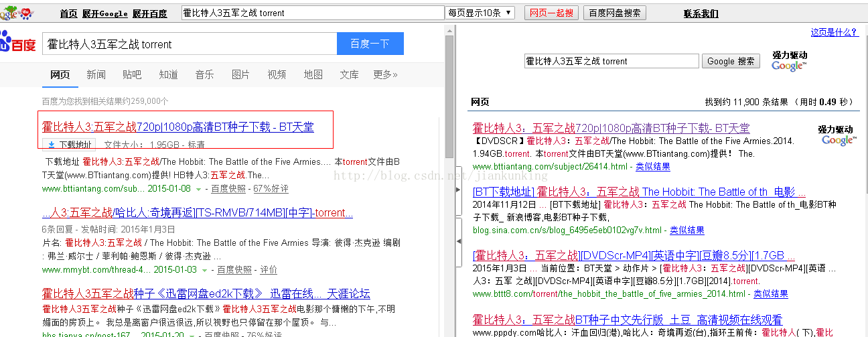The width and height of the screenshot is (868, 337).
Task: Focus the Google search input box
Action: (611, 61)
